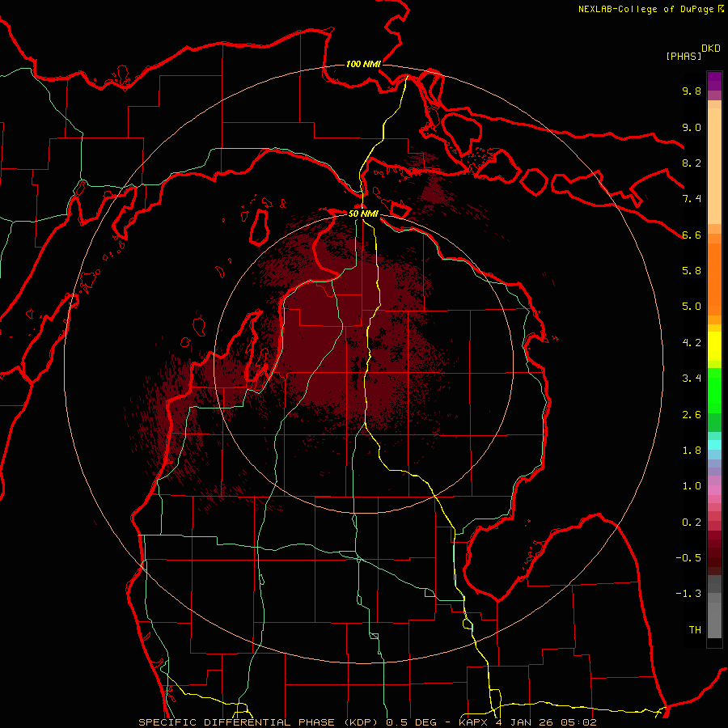728x728 pixels.
Task: Click the 5.8 value on color scale
Action: point(692,271)
